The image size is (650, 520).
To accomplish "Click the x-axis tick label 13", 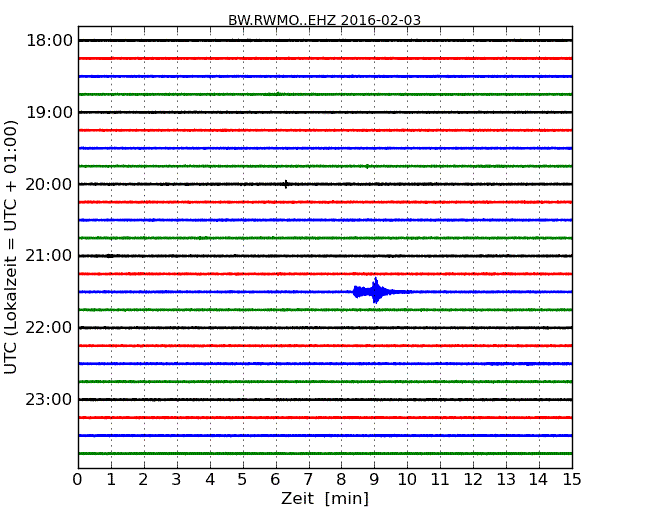I will coord(506,480).
